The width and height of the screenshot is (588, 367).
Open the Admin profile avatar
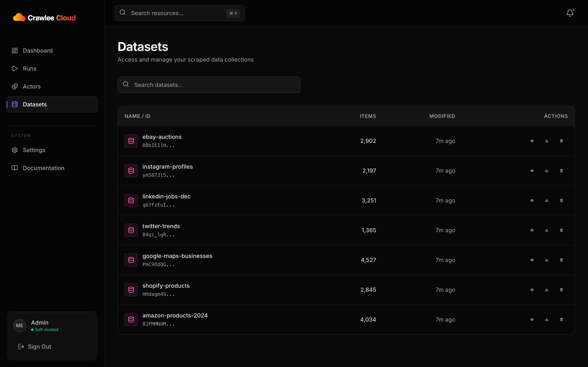point(19,325)
